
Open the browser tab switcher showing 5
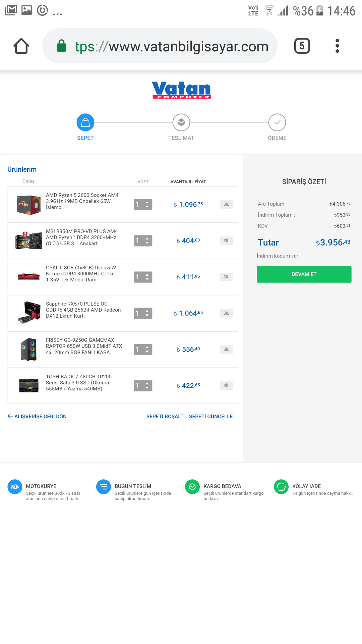pyautogui.click(x=302, y=46)
